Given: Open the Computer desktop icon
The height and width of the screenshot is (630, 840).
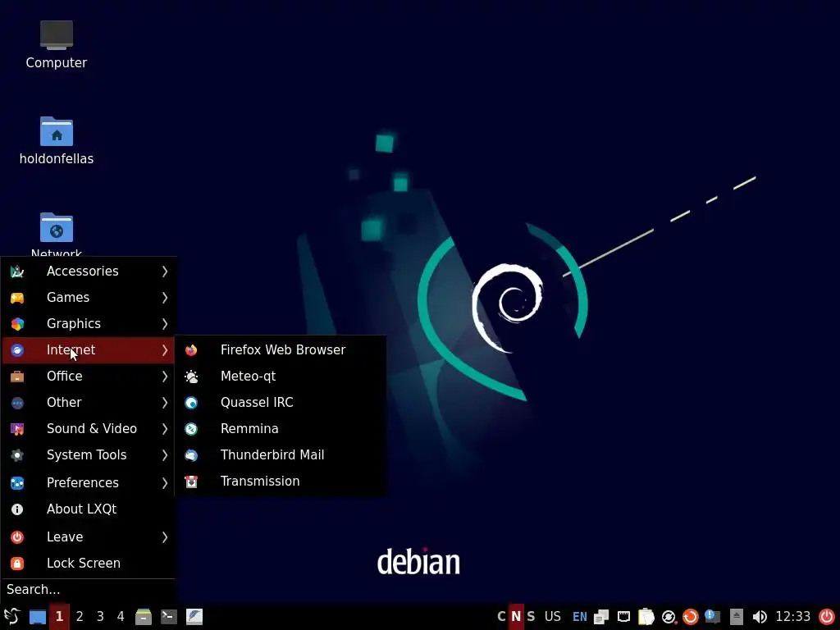Looking at the screenshot, I should point(57,45).
